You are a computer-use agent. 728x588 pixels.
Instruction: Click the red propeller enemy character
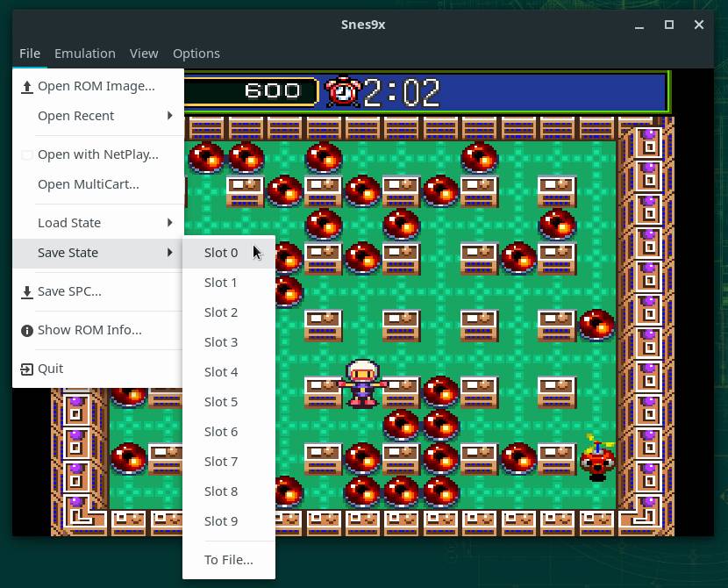click(x=597, y=457)
